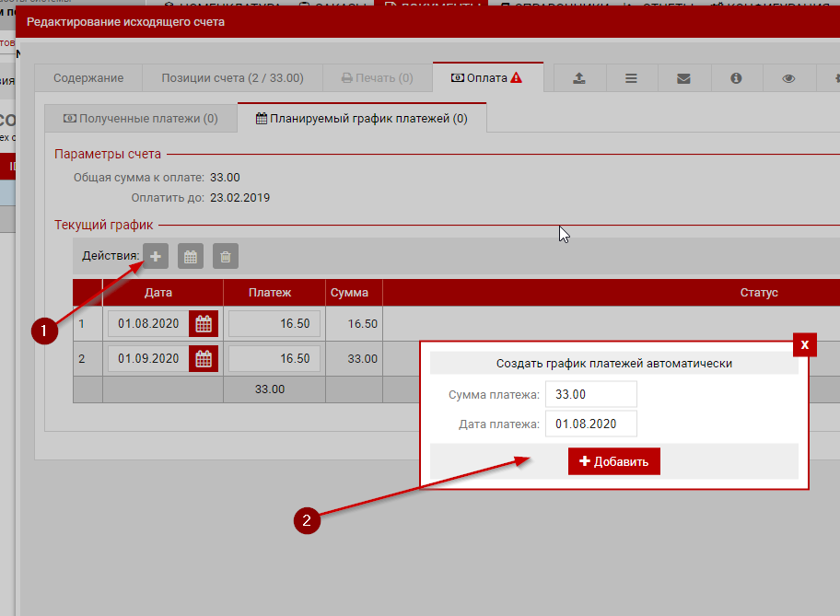840x616 pixels.
Task: Click the Дата платежа input field
Action: [x=590, y=424]
